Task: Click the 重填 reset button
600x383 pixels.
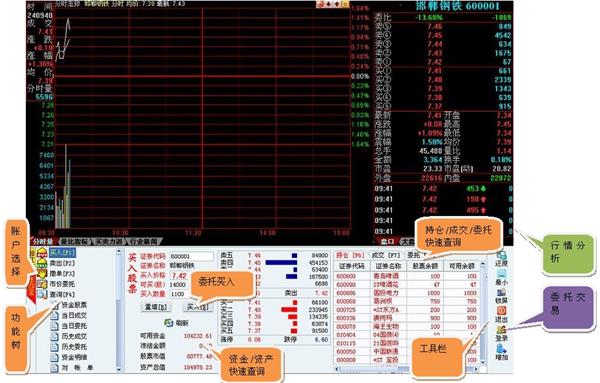Action: click(156, 307)
